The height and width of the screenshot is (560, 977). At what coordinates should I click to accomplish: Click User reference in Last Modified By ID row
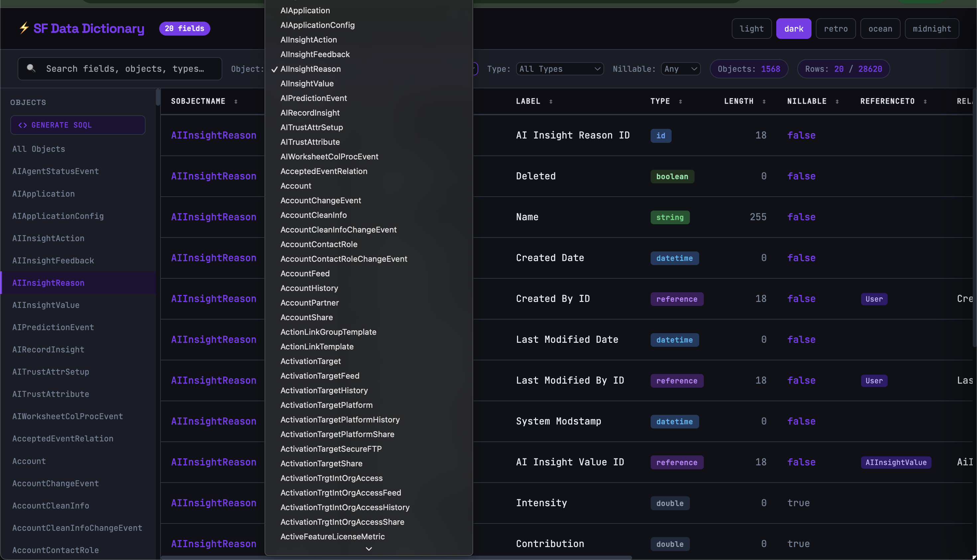[874, 381]
